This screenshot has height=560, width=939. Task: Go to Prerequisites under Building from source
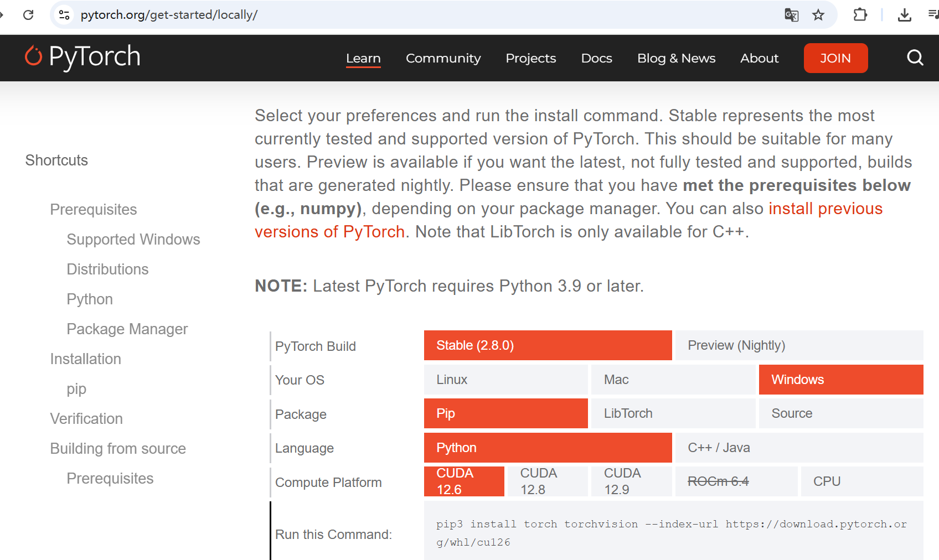click(x=110, y=479)
